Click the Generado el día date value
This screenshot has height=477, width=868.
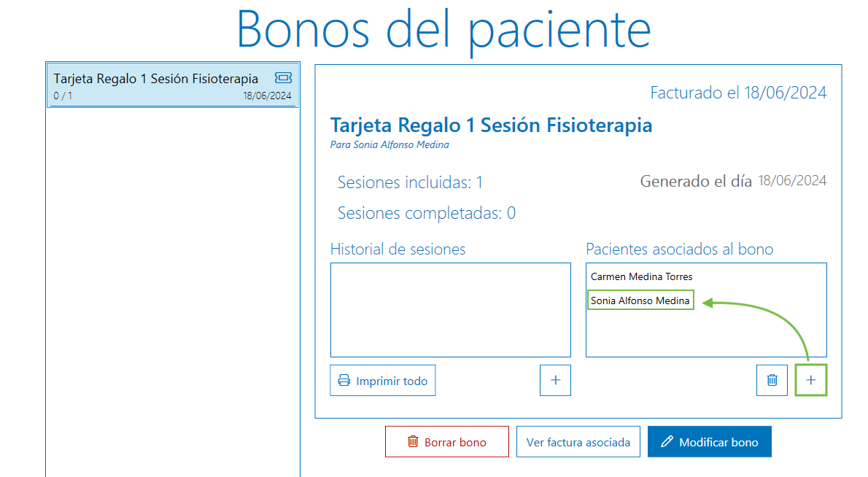point(792,181)
